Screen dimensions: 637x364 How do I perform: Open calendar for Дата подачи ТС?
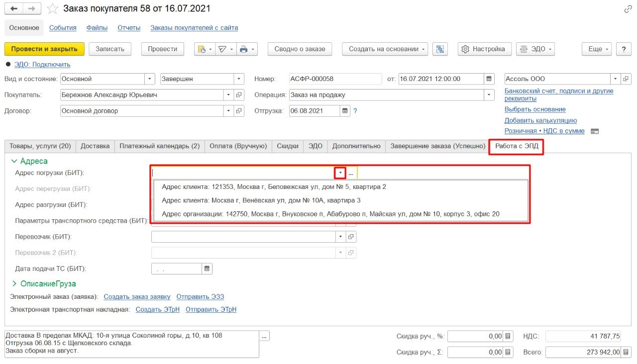click(x=207, y=269)
